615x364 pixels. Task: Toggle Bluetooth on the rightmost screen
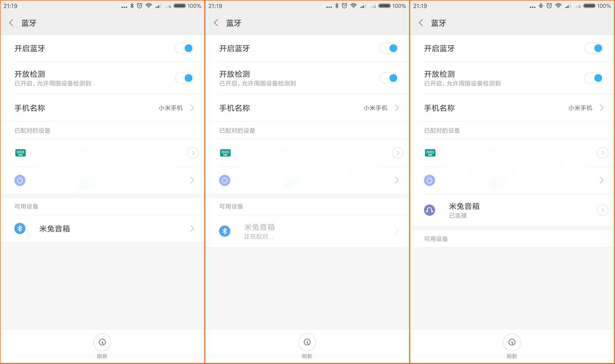point(594,48)
